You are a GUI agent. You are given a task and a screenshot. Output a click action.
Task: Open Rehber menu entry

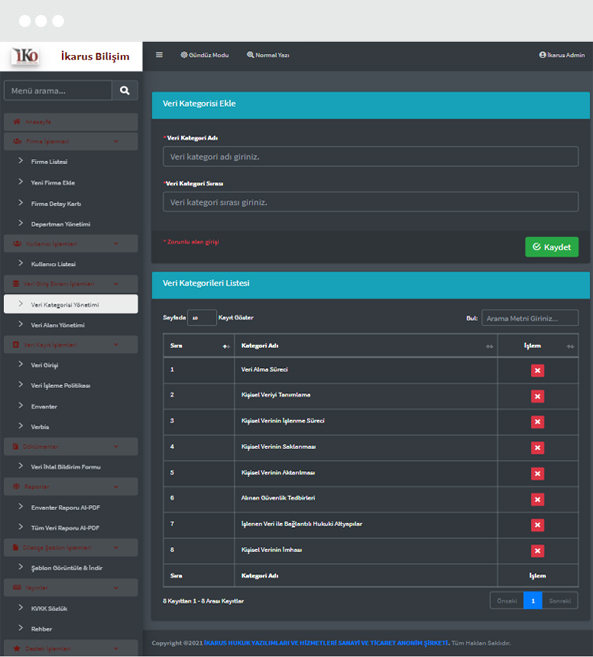(x=41, y=629)
